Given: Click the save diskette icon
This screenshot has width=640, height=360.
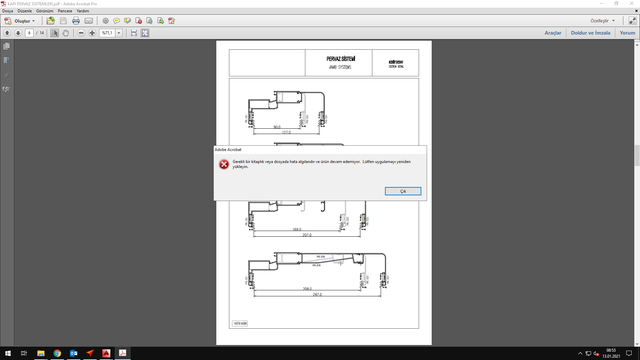Looking at the screenshot, I should click(63, 21).
